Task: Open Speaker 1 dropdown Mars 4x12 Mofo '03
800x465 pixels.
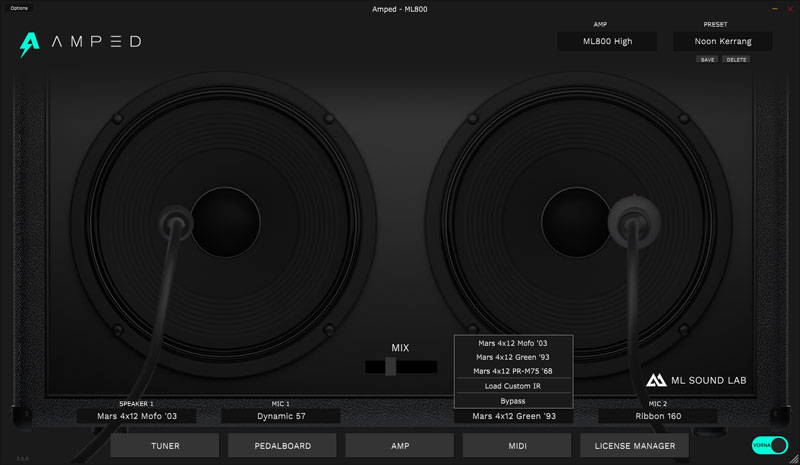Action: click(137, 416)
